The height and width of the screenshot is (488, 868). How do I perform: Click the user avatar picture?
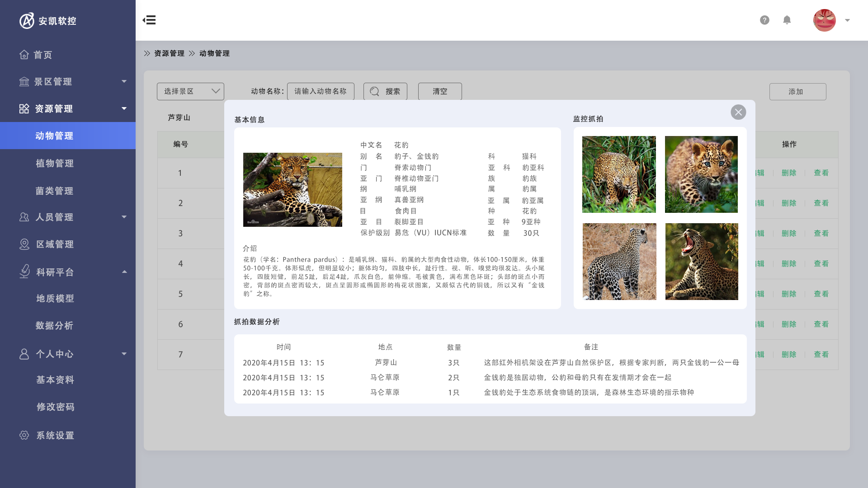pos(825,20)
